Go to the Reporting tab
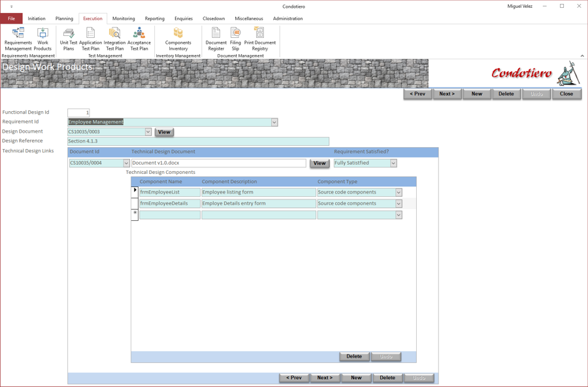 pos(154,18)
